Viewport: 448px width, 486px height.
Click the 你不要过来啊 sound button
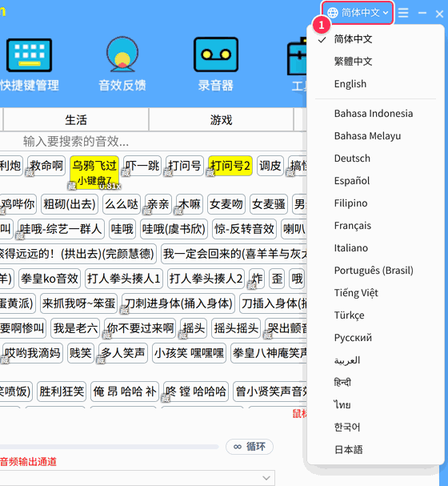pos(140,328)
